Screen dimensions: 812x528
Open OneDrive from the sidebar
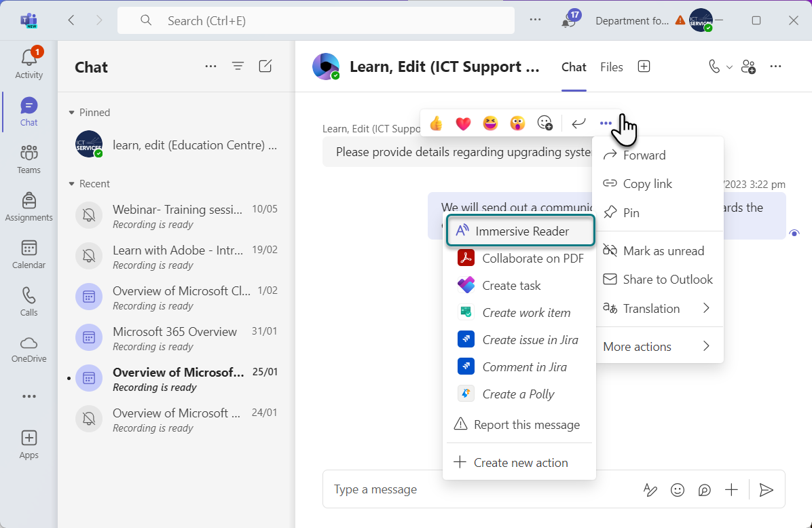(x=29, y=350)
